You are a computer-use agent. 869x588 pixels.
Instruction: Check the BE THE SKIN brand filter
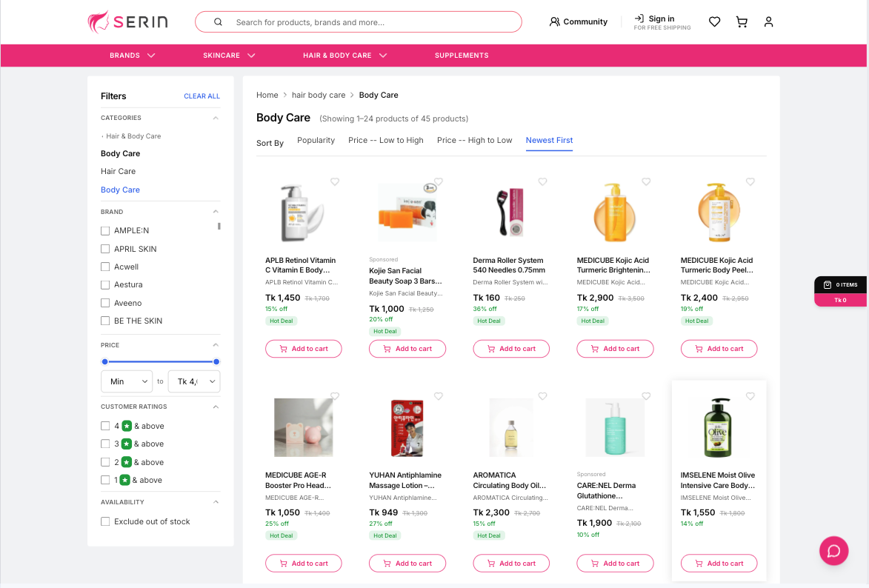tap(105, 321)
